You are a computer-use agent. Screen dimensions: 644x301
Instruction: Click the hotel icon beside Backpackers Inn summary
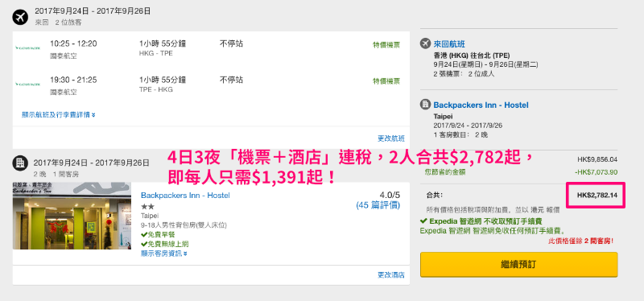(x=425, y=105)
